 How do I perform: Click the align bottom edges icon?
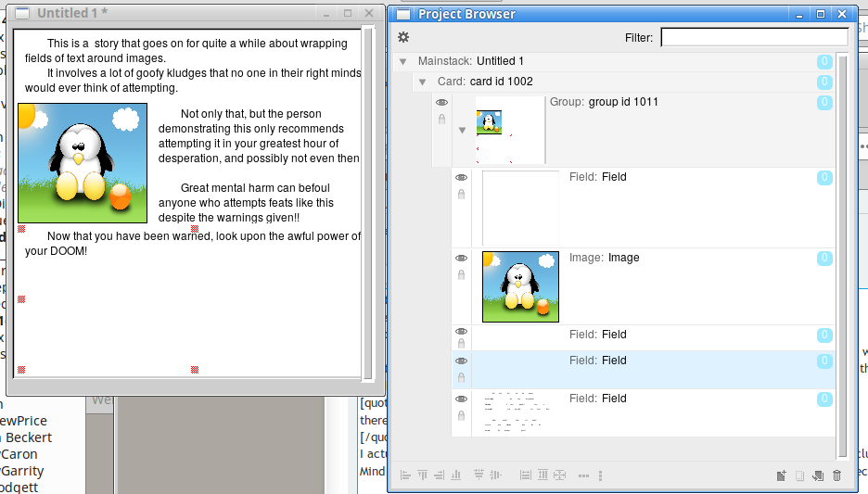coord(455,475)
